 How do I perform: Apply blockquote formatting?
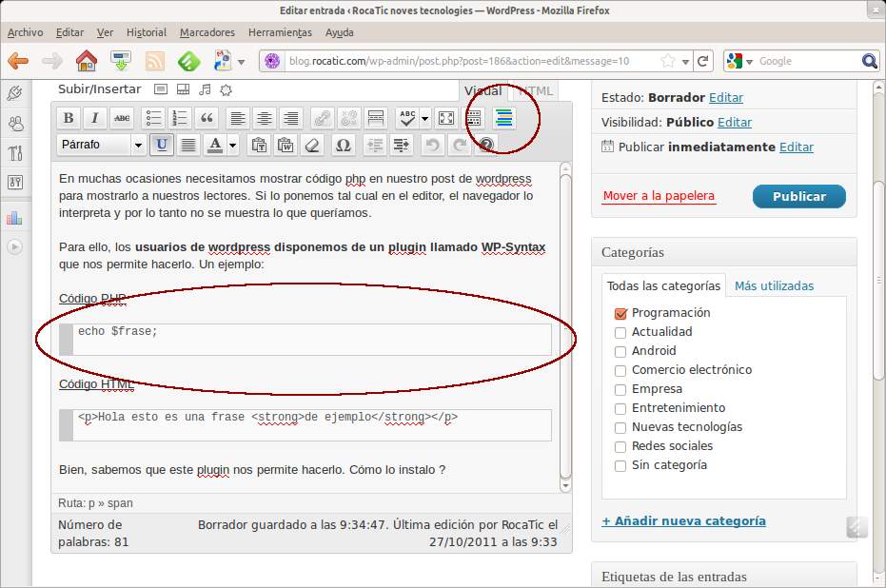(x=207, y=118)
